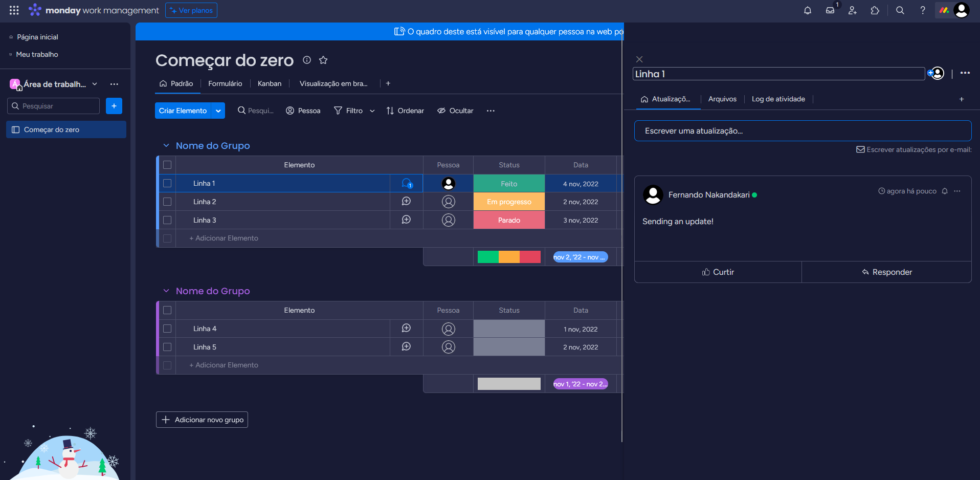Open Log de atividade tab
This screenshot has height=480, width=980.
[778, 99]
